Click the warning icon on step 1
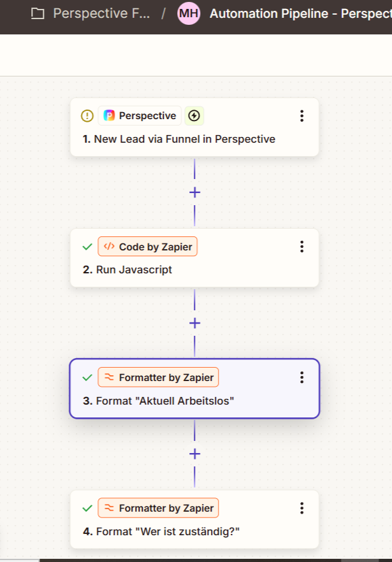This screenshot has height=562, width=392. [87, 116]
